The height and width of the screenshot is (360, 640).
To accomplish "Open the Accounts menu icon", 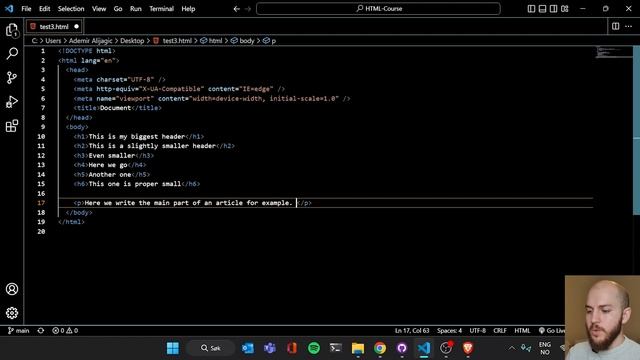I will tap(12, 289).
